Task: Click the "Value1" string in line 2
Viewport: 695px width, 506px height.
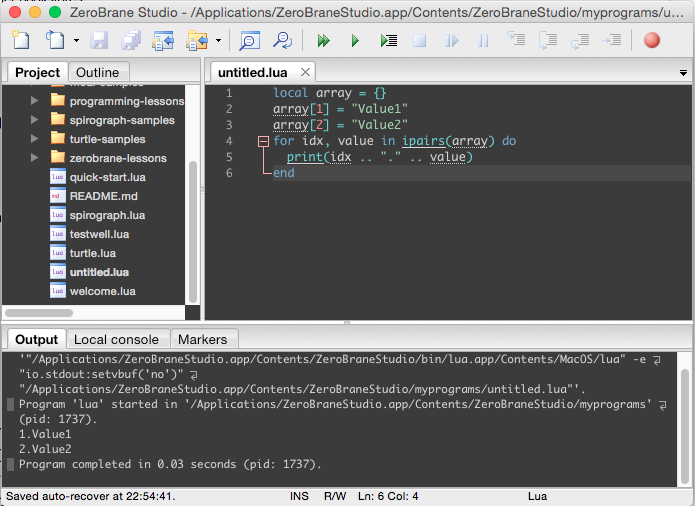Action: click(379, 109)
